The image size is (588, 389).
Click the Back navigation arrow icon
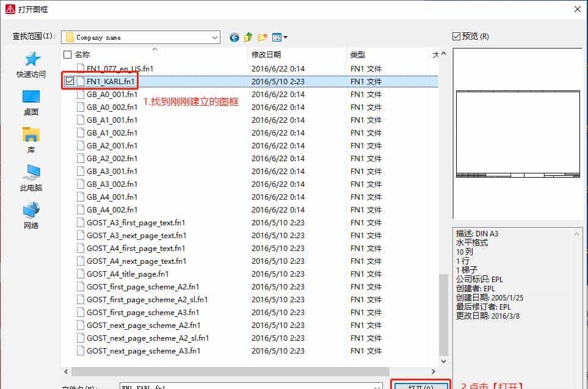234,37
